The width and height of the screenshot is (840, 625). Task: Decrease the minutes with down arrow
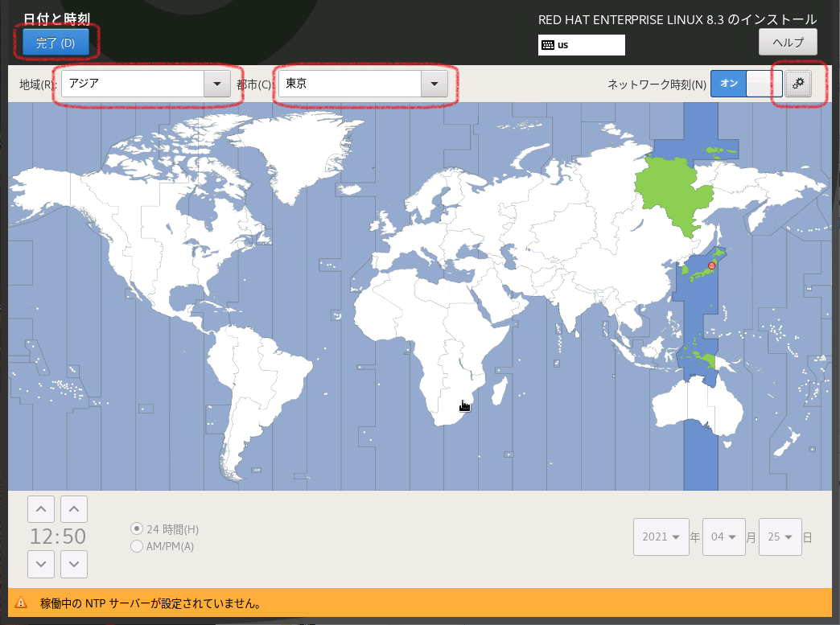(74, 564)
